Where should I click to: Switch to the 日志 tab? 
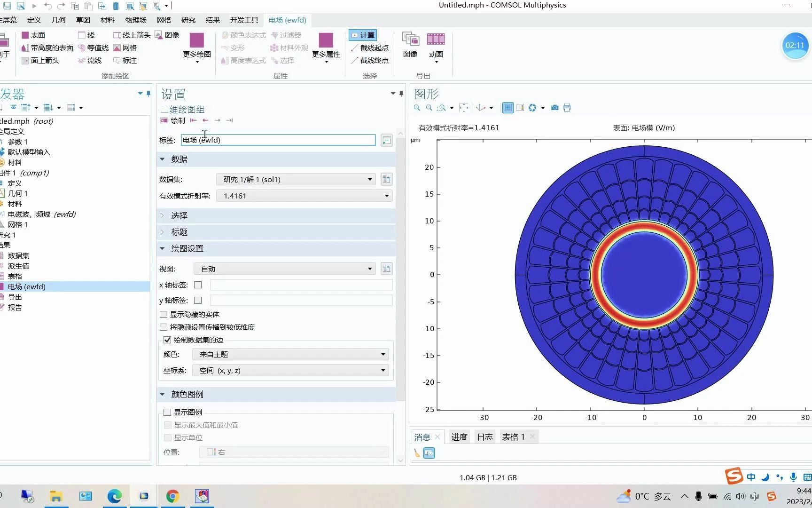485,437
